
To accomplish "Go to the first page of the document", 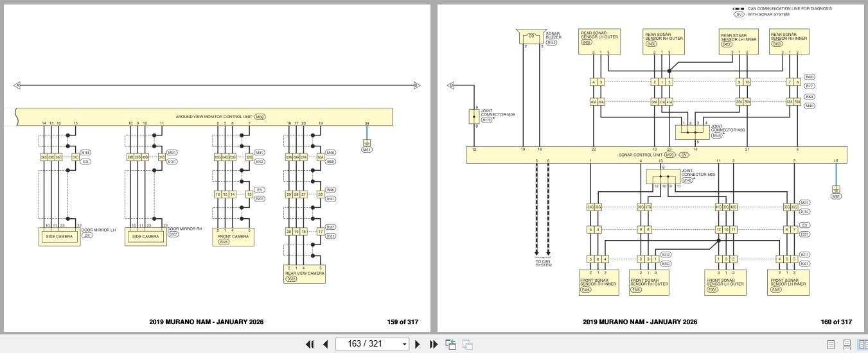I will pyautogui.click(x=310, y=344).
